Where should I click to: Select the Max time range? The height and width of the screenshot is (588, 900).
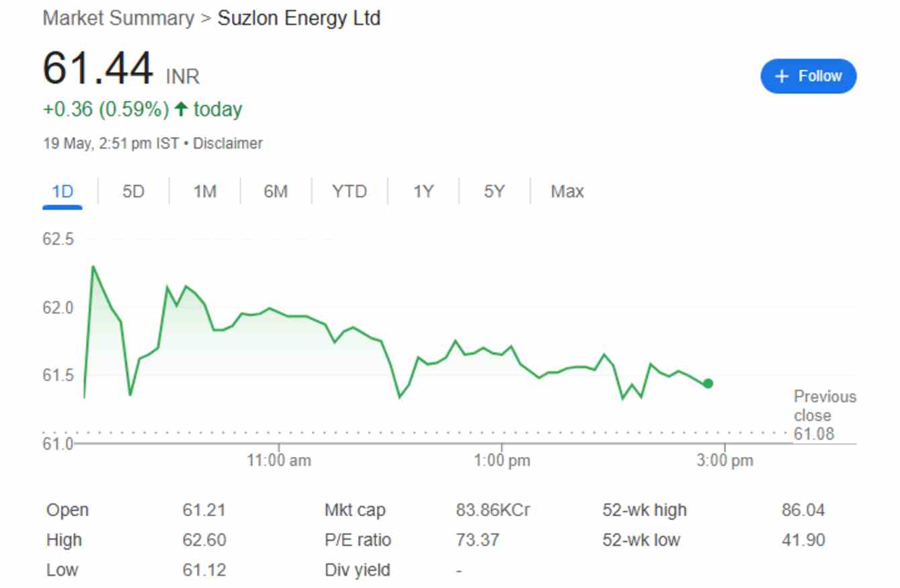pos(567,191)
